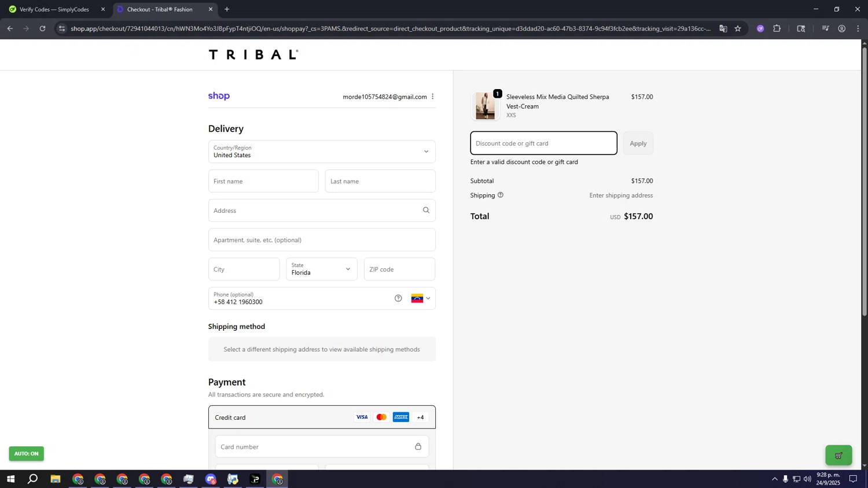Open Windows taskbar search

pos(33,479)
